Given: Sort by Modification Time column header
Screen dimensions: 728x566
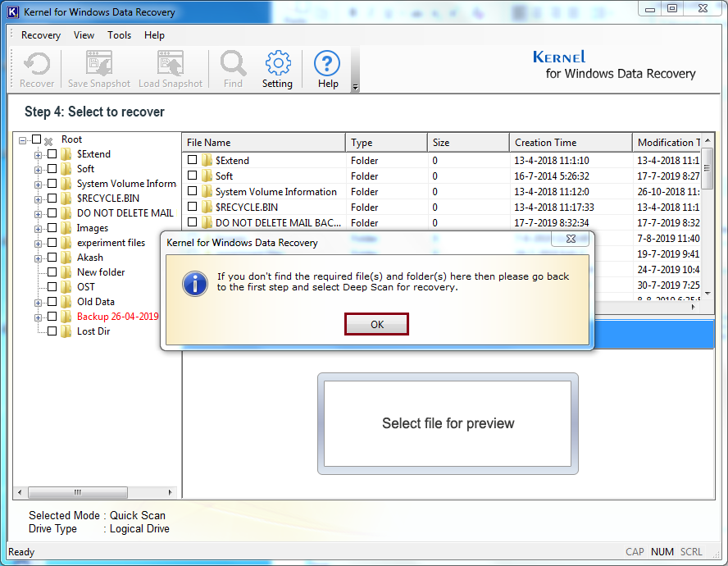Looking at the screenshot, I should [667, 143].
